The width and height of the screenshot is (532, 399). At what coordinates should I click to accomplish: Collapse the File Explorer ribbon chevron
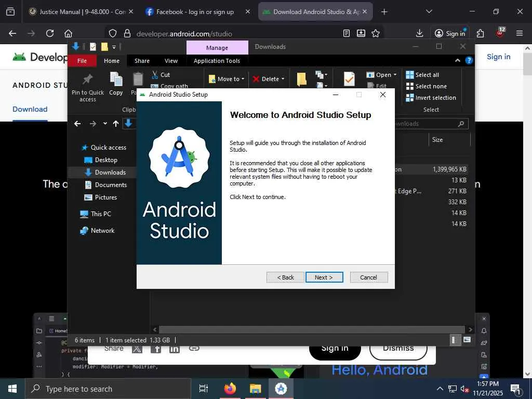click(x=457, y=60)
